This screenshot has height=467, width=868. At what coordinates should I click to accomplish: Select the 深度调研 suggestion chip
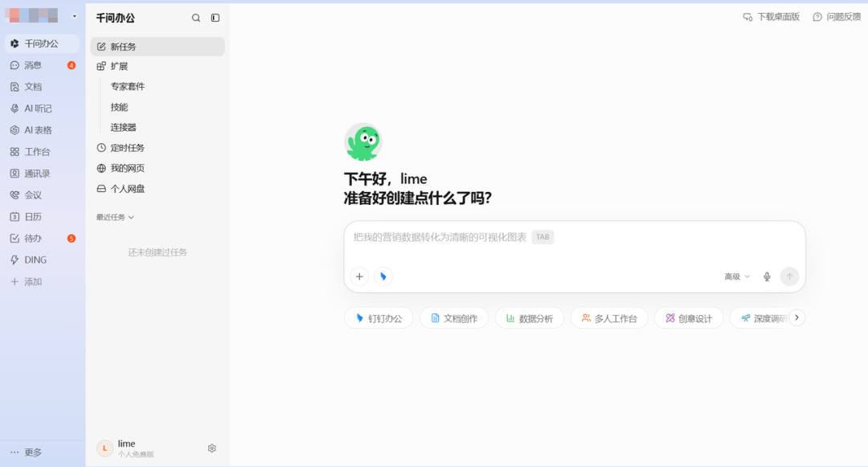coord(764,318)
